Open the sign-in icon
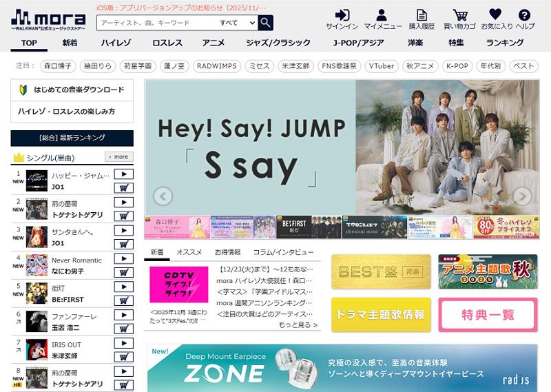 coord(342,15)
